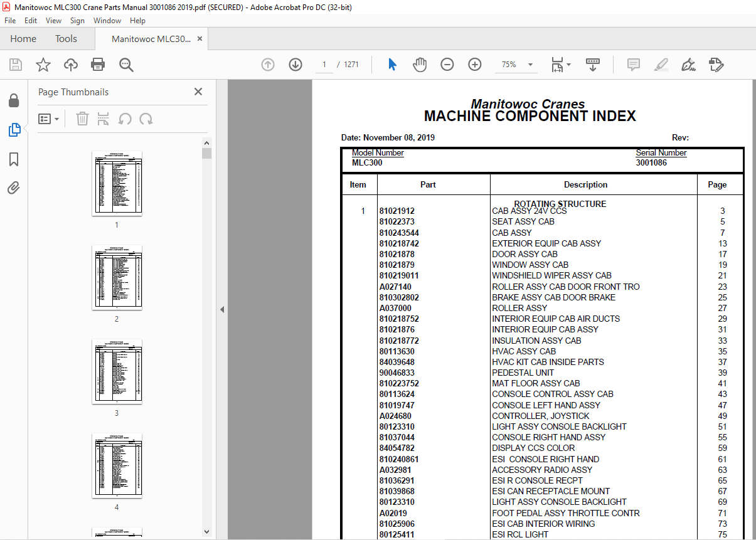Open the Attachments paperclip panel
The height and width of the screenshot is (540, 756).
click(x=14, y=188)
